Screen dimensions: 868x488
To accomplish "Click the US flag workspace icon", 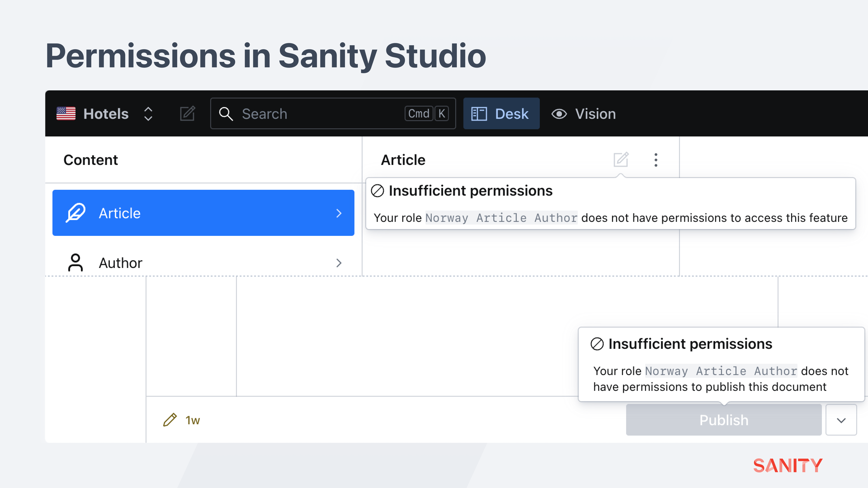I will [x=66, y=113].
